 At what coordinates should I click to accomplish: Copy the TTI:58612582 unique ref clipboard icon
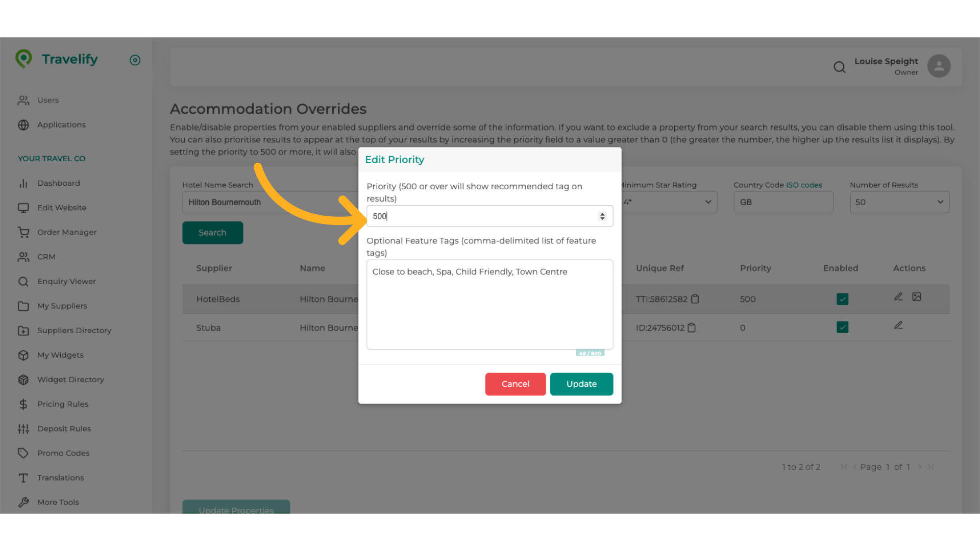click(x=695, y=299)
